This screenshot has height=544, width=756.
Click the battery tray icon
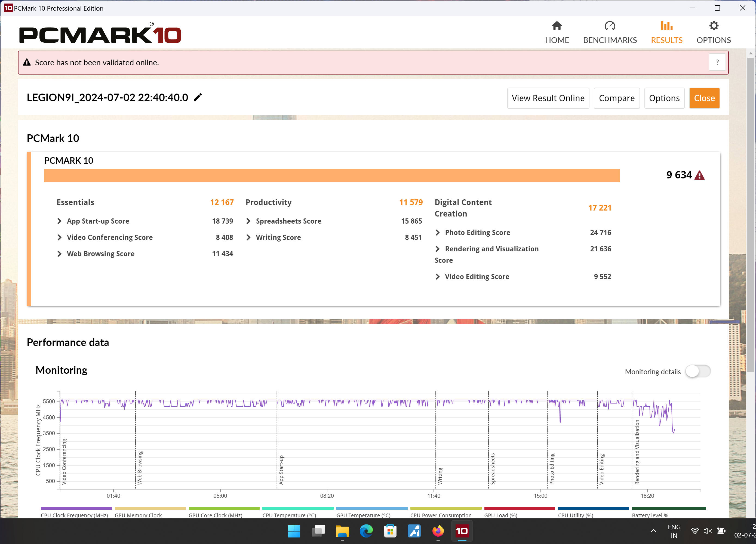721,531
